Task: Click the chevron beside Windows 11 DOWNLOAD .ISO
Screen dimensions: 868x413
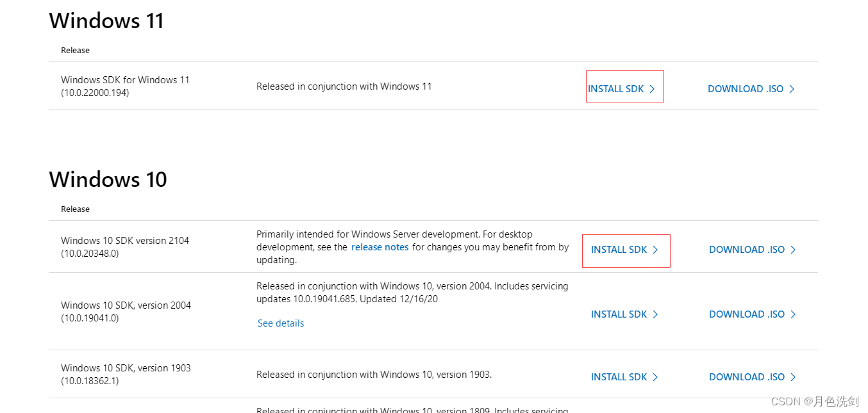Action: [x=792, y=88]
